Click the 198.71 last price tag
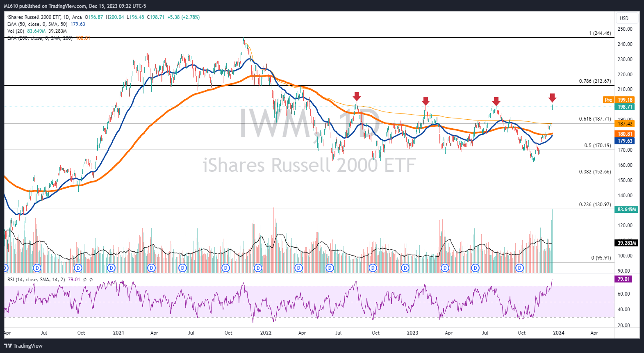The width and height of the screenshot is (644, 353). click(625, 107)
